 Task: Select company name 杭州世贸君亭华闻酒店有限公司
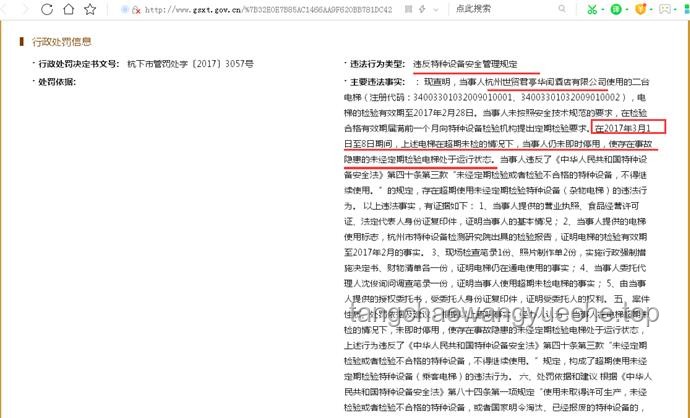tap(546, 82)
